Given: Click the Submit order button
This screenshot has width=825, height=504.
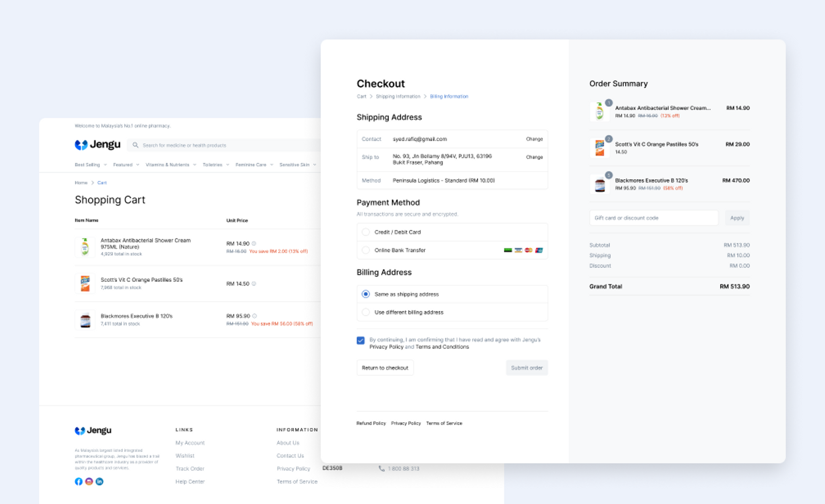Looking at the screenshot, I should point(527,368).
